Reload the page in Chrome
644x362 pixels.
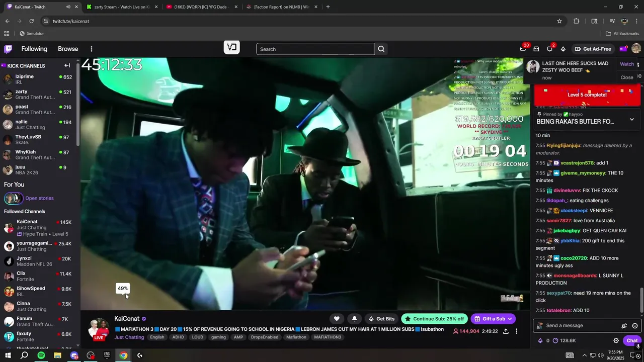tap(31, 21)
